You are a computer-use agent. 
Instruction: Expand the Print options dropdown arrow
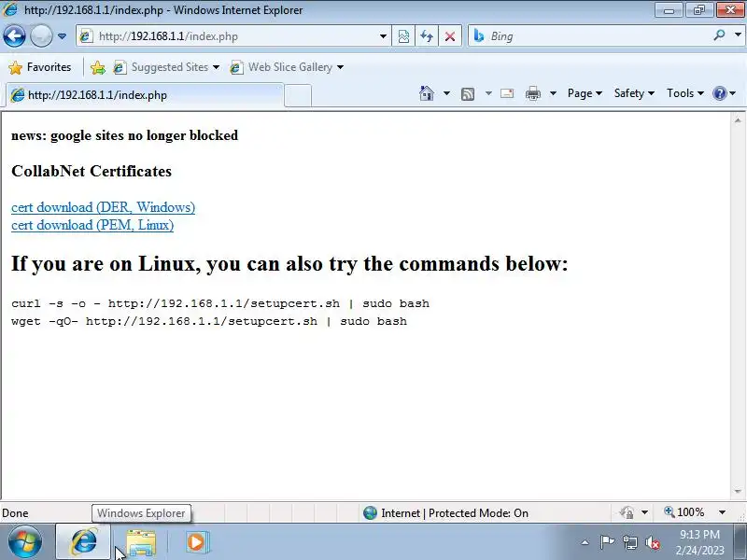click(x=553, y=93)
